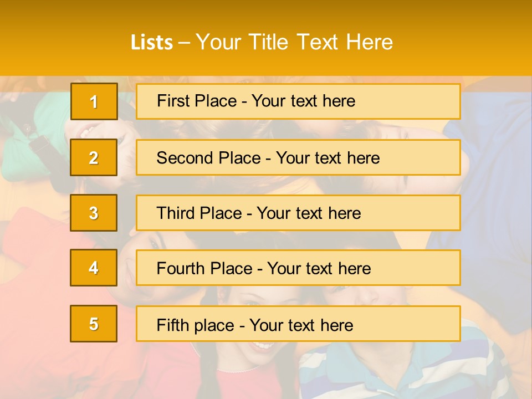Click 'Your Title Text Here' in the heading
This screenshot has height=399, width=532.
294,42
